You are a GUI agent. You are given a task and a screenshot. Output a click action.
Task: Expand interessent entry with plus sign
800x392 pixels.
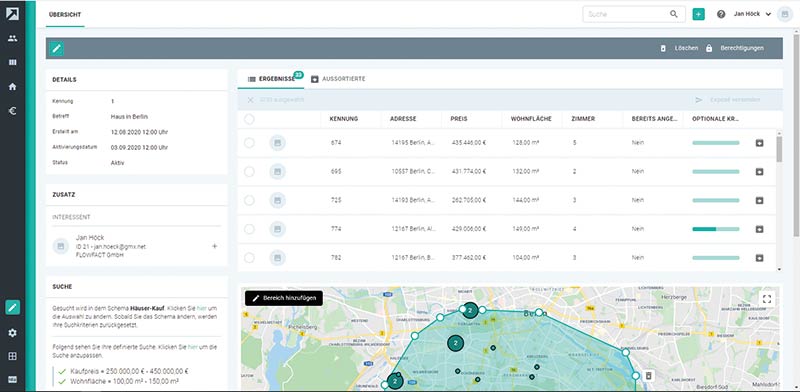[214, 246]
